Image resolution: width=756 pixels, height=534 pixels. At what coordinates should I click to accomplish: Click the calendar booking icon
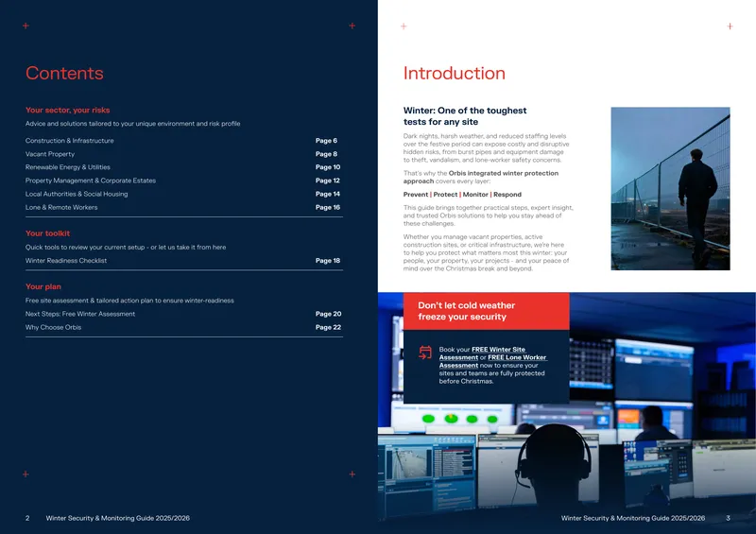(424, 353)
